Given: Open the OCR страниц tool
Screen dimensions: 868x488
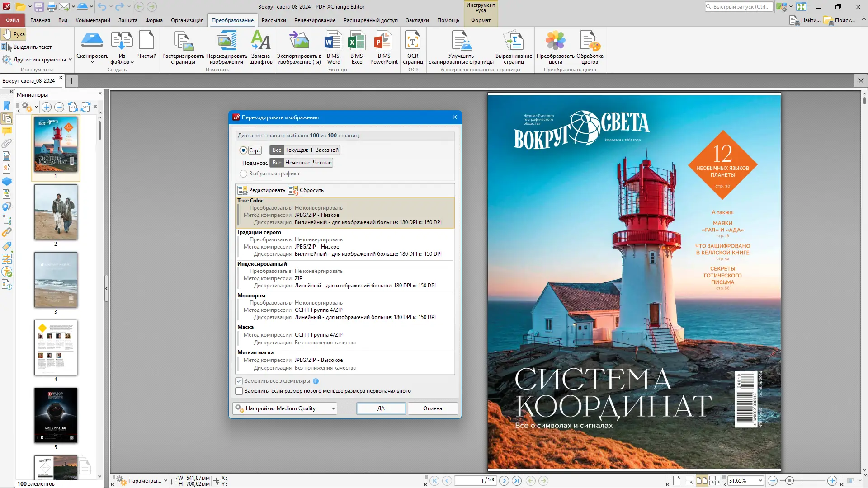Looking at the screenshot, I should [412, 47].
